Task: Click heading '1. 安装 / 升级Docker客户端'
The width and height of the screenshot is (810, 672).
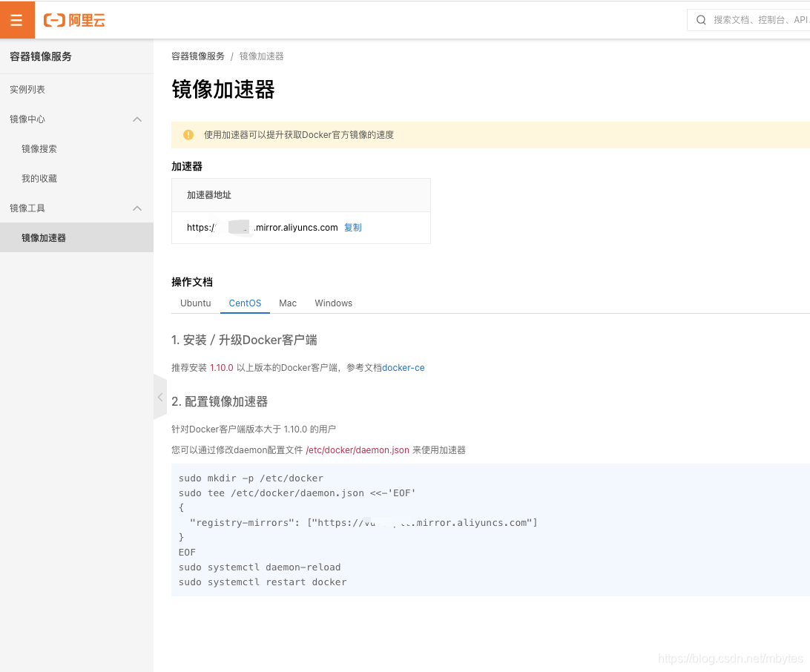Action: pos(244,340)
